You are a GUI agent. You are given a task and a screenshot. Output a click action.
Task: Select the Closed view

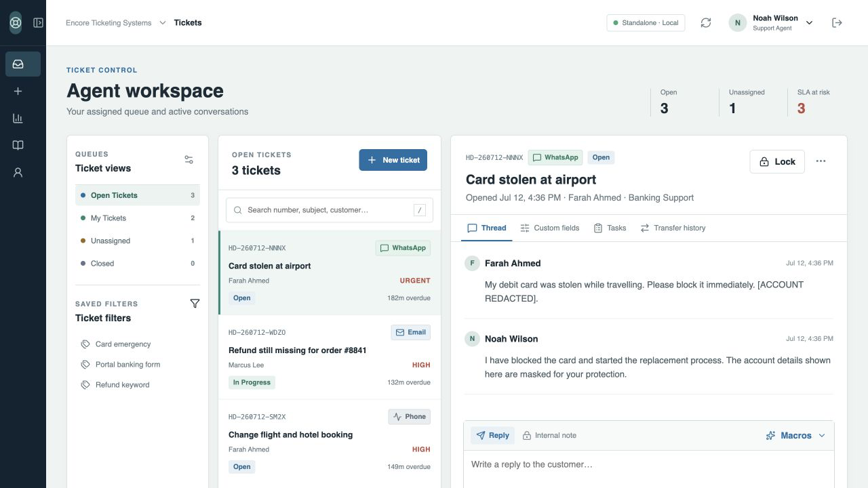tap(138, 264)
